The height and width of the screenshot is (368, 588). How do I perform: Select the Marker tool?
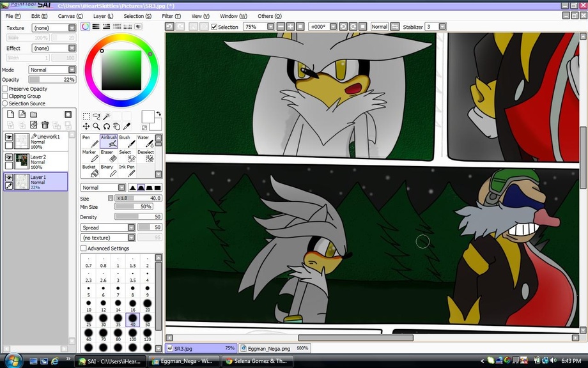90,156
